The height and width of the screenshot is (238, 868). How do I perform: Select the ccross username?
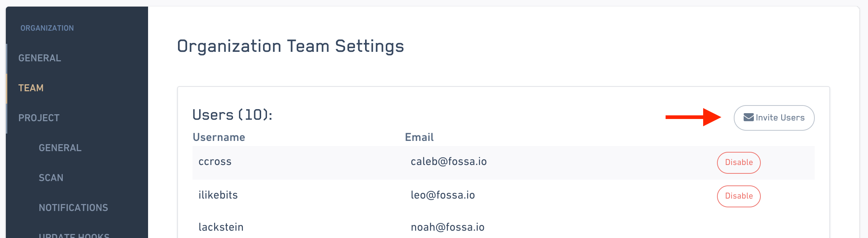coord(215,162)
